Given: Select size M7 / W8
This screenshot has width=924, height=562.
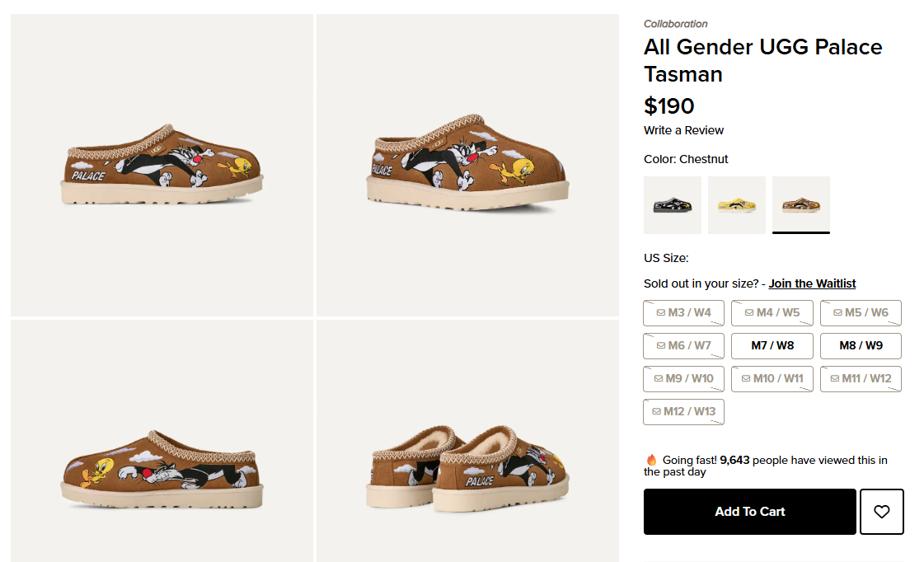Looking at the screenshot, I should point(772,346).
